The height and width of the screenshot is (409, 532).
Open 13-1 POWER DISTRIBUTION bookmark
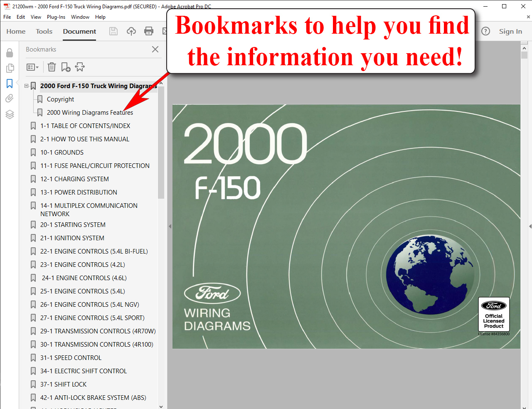tap(79, 192)
